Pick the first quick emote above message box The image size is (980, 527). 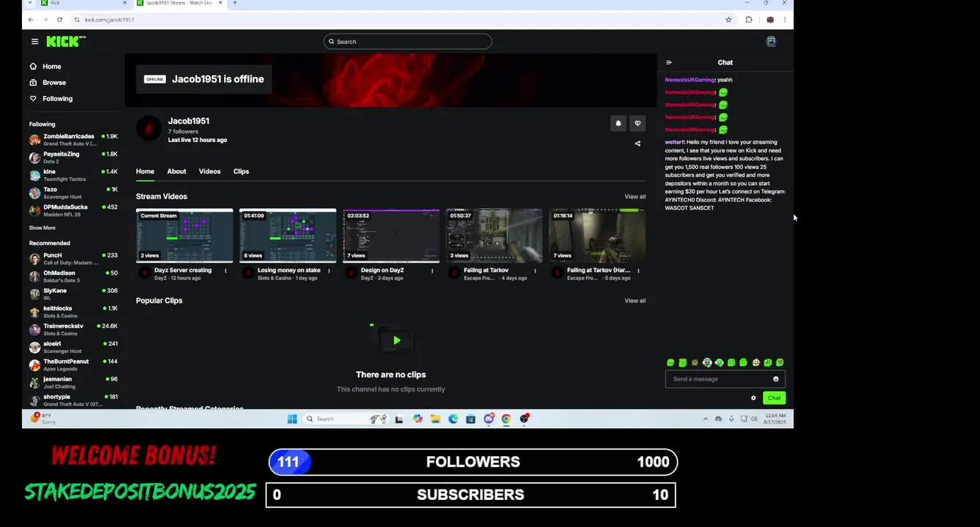(x=670, y=362)
